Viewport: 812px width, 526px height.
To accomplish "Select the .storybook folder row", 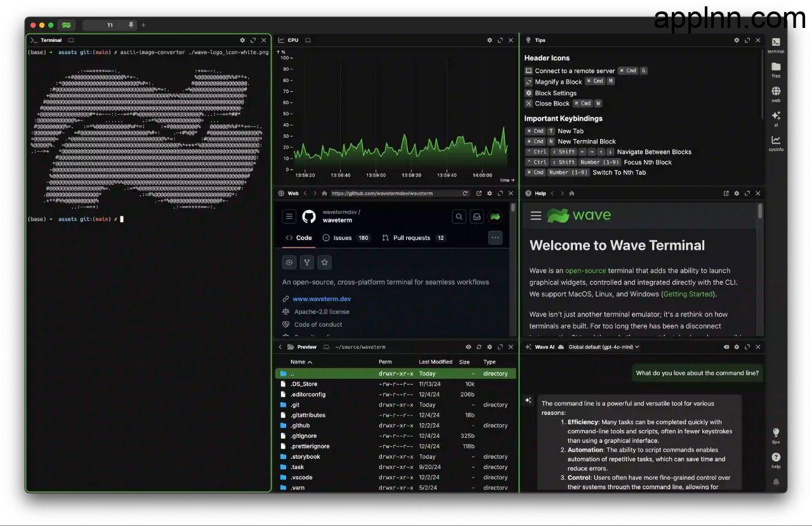I will pos(396,457).
